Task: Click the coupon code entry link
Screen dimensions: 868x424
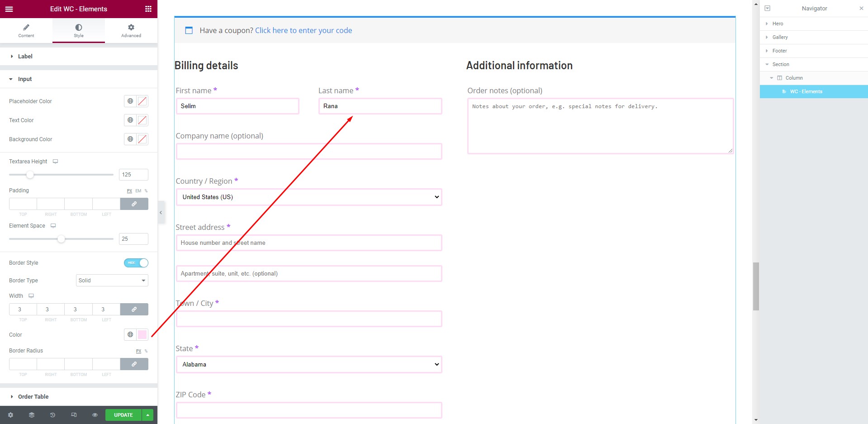Action: pos(304,30)
